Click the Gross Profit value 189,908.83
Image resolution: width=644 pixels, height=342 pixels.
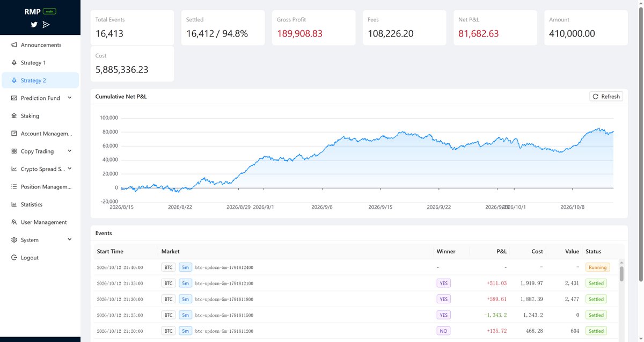click(299, 34)
